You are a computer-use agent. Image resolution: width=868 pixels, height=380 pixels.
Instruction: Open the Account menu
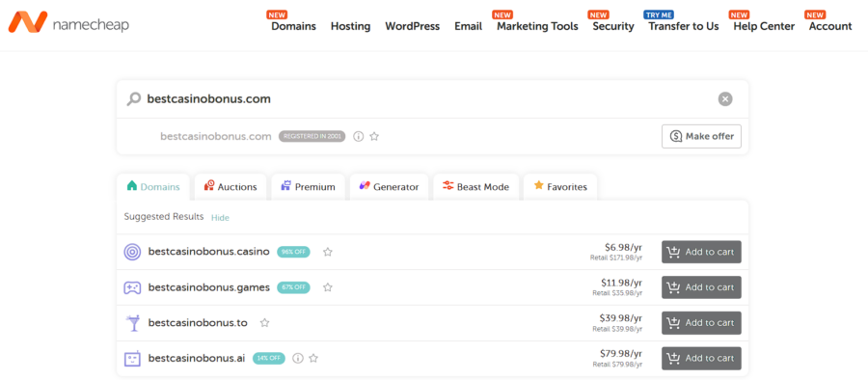coord(830,26)
